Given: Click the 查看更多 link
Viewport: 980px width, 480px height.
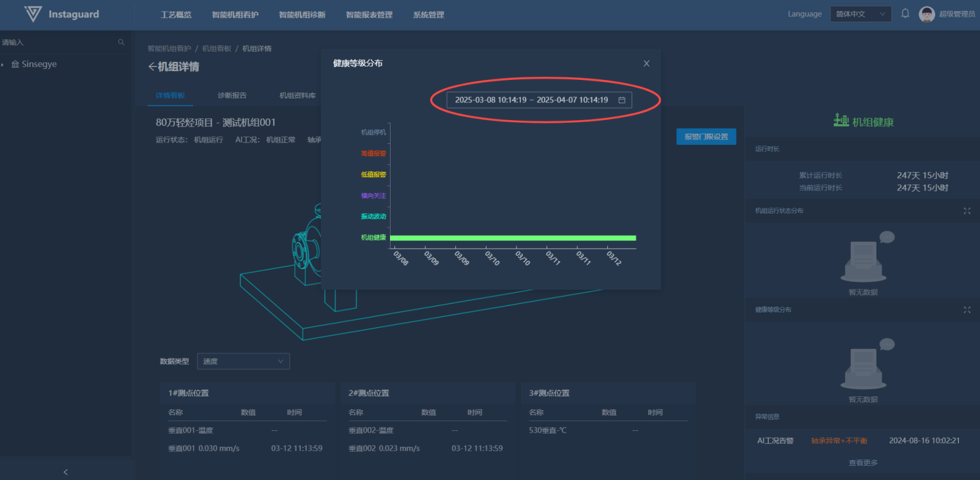Looking at the screenshot, I should pyautogui.click(x=862, y=463).
